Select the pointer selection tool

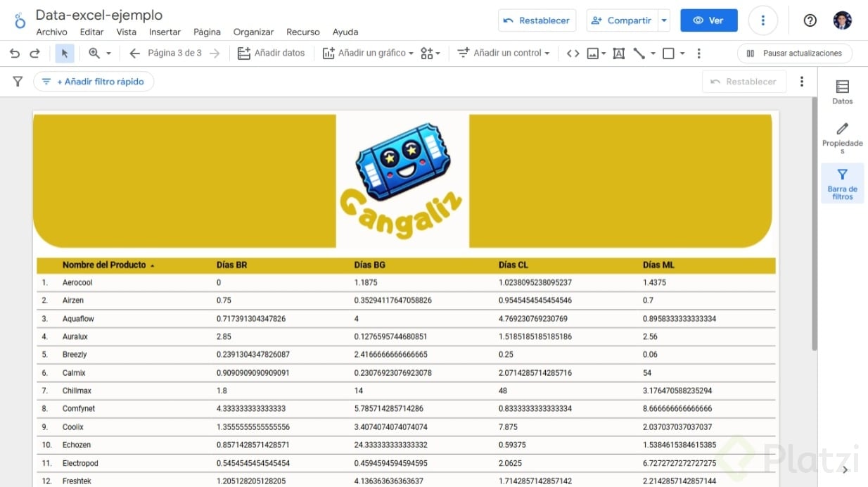click(65, 53)
